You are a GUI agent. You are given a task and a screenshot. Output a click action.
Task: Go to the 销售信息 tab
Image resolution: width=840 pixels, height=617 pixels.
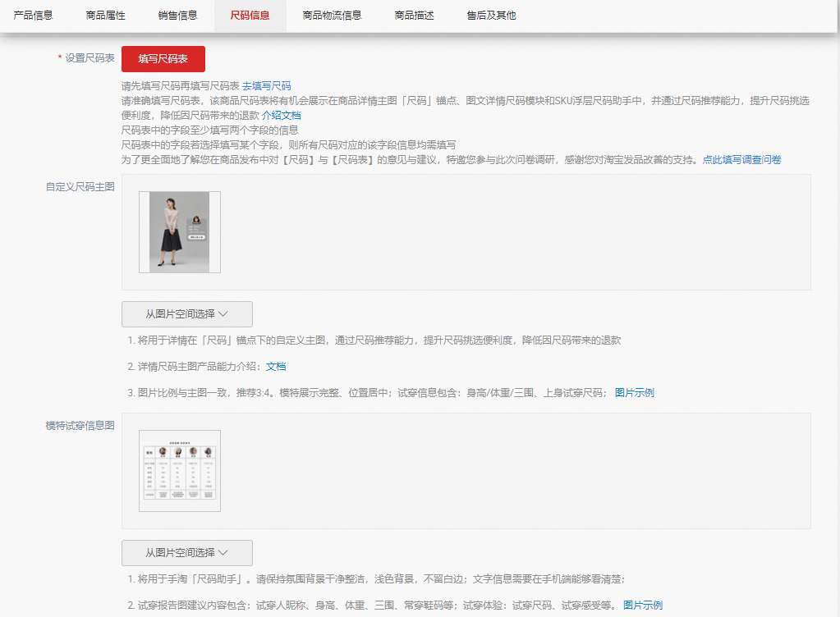(178, 16)
